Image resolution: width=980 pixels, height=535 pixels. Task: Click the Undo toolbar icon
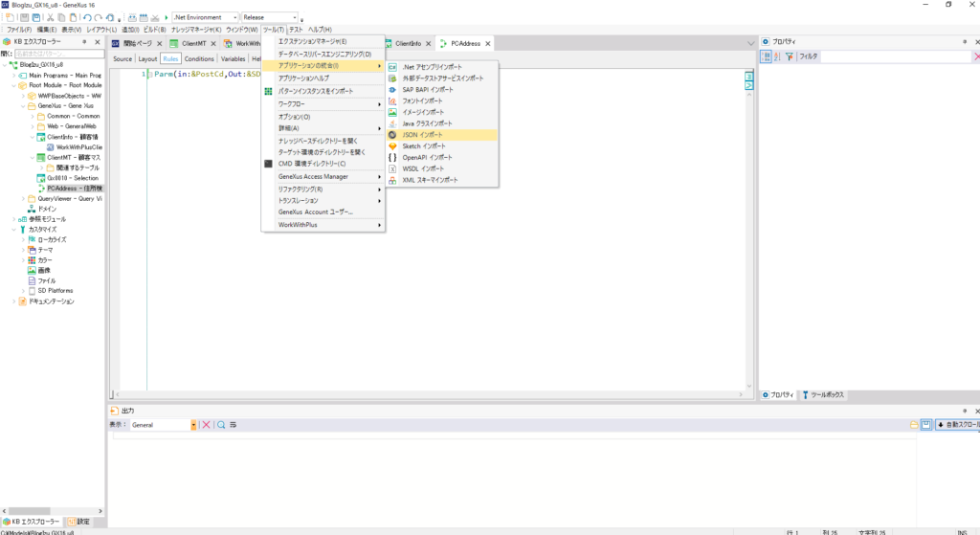[87, 17]
